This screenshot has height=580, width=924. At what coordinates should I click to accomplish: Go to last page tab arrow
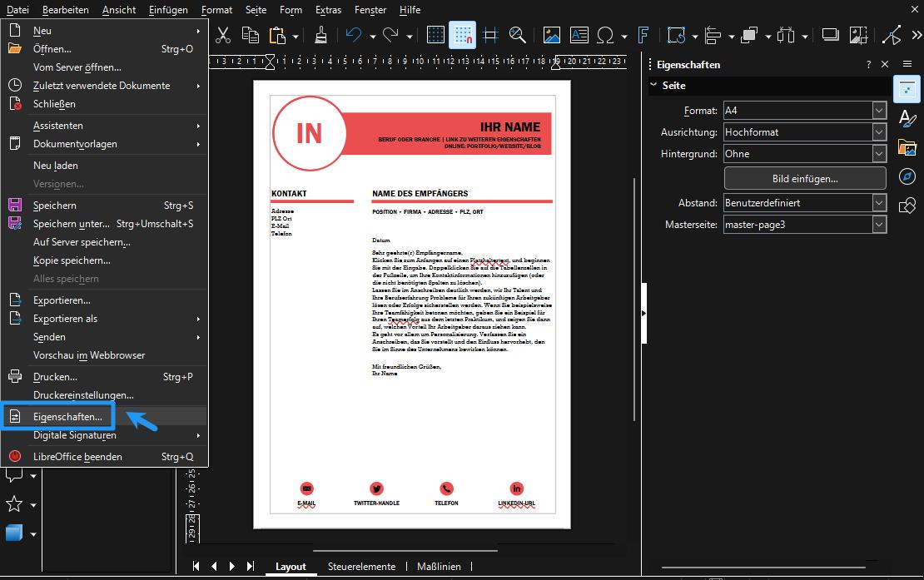click(251, 566)
